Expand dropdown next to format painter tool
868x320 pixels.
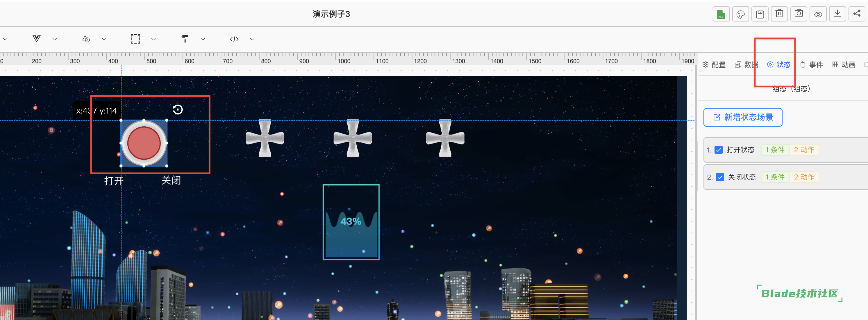pos(203,39)
